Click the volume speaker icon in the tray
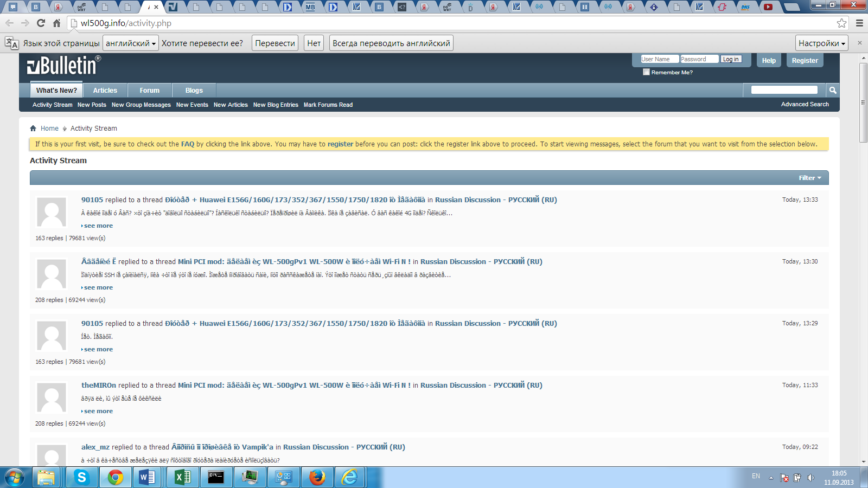 810,478
